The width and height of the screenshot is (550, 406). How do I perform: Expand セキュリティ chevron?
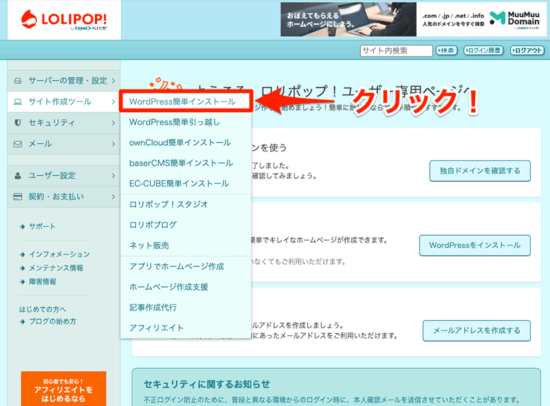[113, 123]
